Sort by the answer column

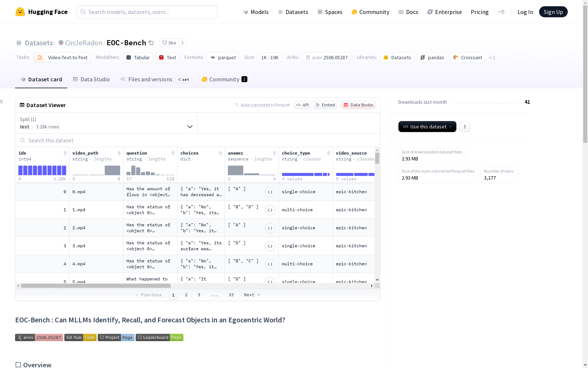275,153
